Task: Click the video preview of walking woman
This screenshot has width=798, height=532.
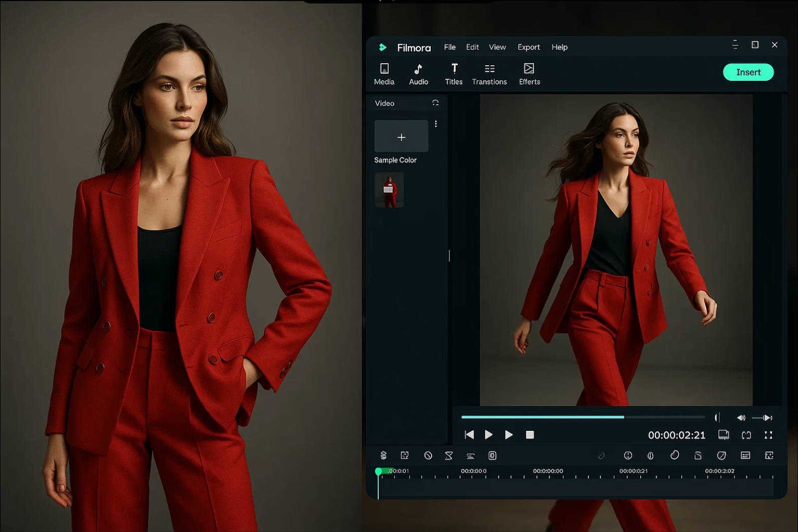Action: coord(616,250)
